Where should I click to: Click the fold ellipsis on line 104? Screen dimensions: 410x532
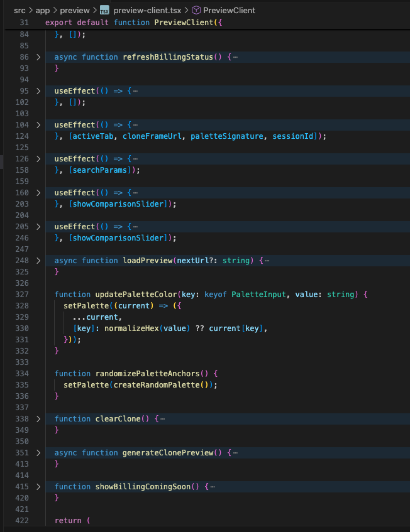136,125
